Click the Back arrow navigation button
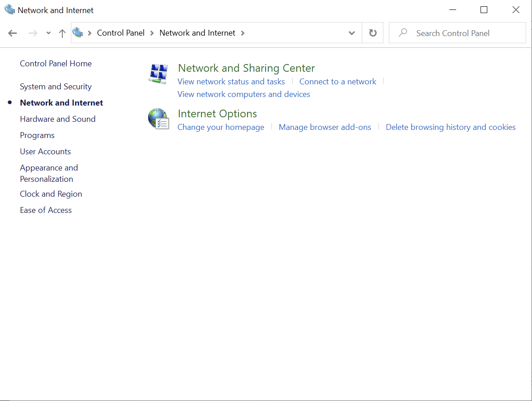This screenshot has height=401, width=532. (13, 33)
